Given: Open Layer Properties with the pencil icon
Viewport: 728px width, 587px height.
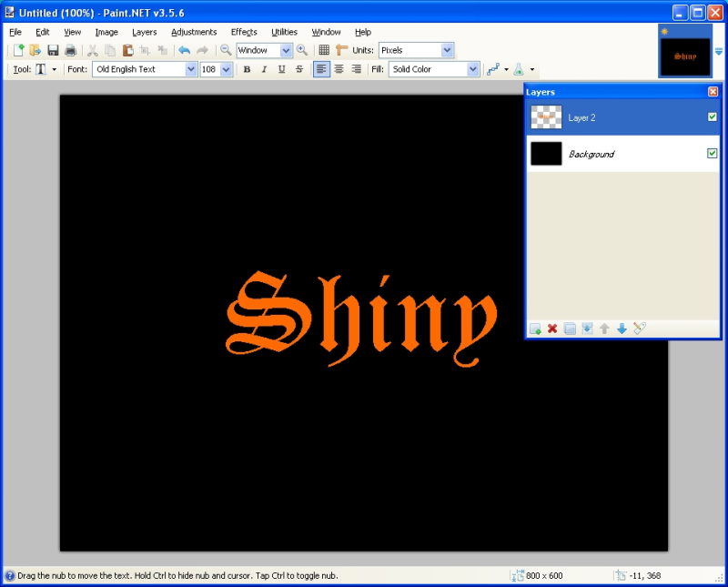Looking at the screenshot, I should click(640, 329).
